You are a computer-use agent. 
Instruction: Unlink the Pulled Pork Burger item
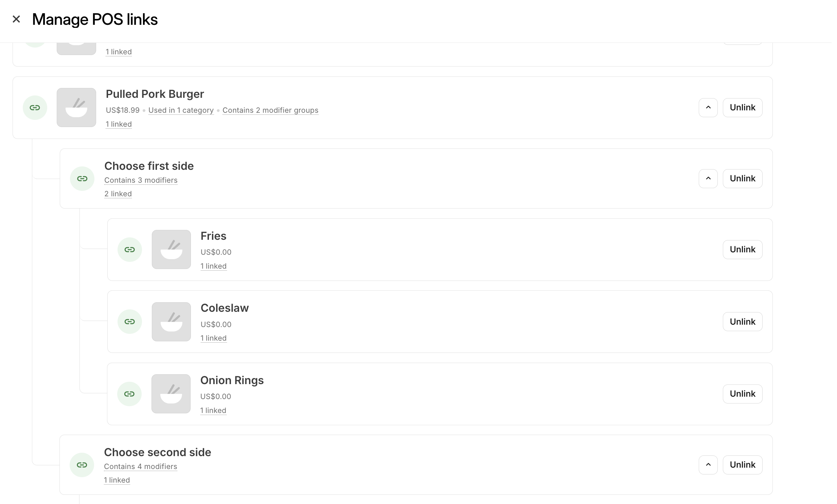(743, 108)
